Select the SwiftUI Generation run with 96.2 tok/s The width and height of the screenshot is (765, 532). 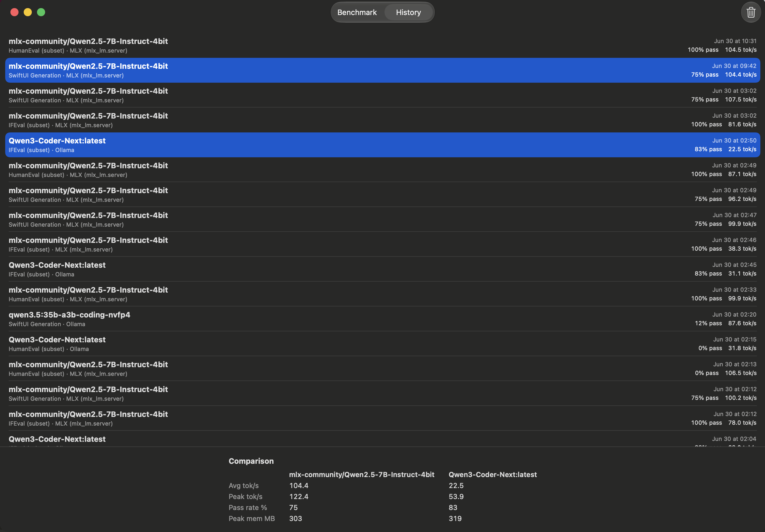click(382, 195)
